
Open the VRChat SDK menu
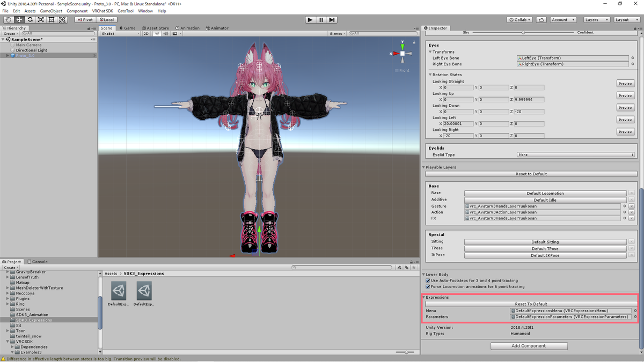[103, 11]
